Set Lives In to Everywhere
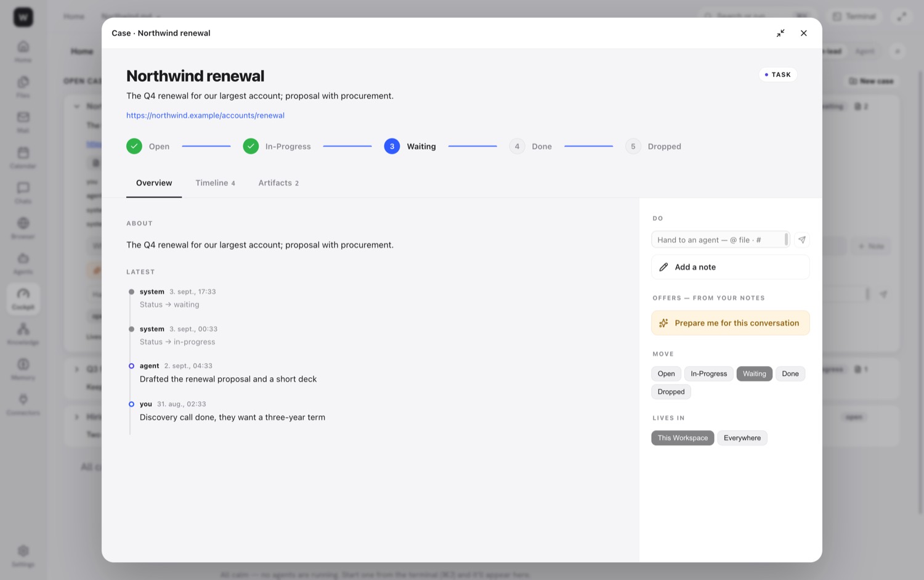The image size is (924, 580). pyautogui.click(x=742, y=438)
